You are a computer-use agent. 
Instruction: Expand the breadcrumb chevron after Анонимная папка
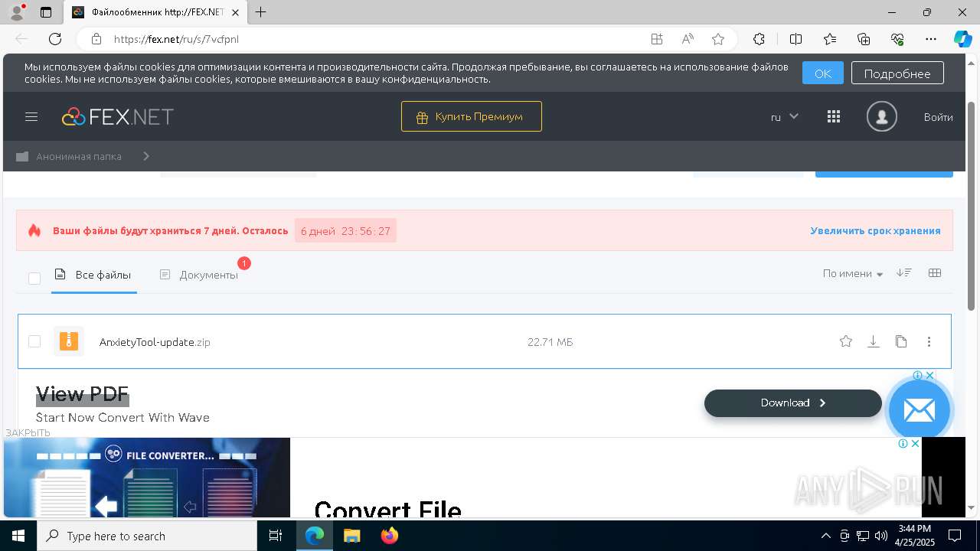click(x=145, y=156)
